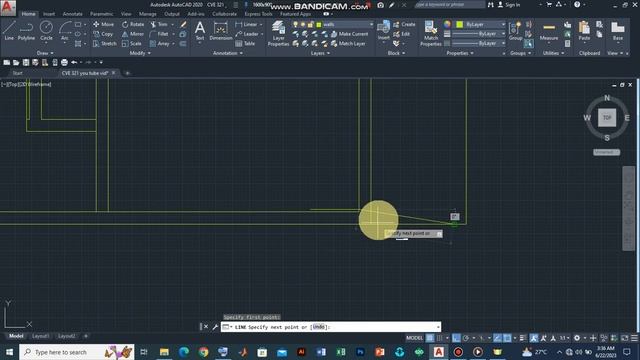Expand the Modify panel
Image resolution: width=640 pixels, height=360 pixels.
click(x=140, y=53)
